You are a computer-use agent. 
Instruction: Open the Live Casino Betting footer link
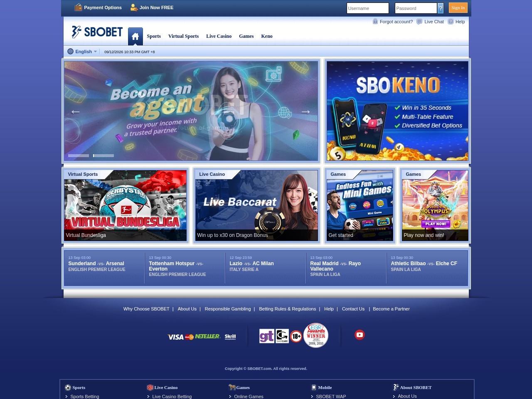click(172, 397)
